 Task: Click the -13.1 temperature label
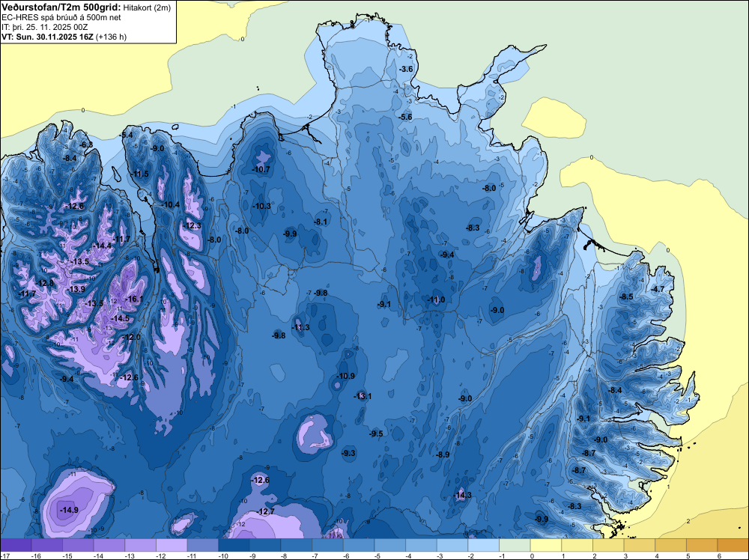click(x=363, y=396)
